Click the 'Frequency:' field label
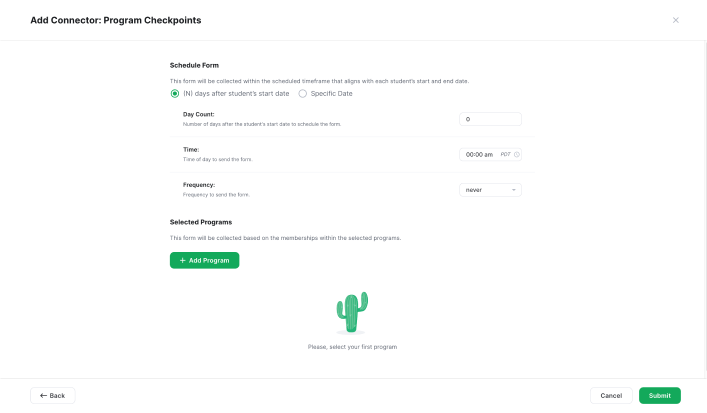The height and width of the screenshot is (413, 707). click(199, 185)
